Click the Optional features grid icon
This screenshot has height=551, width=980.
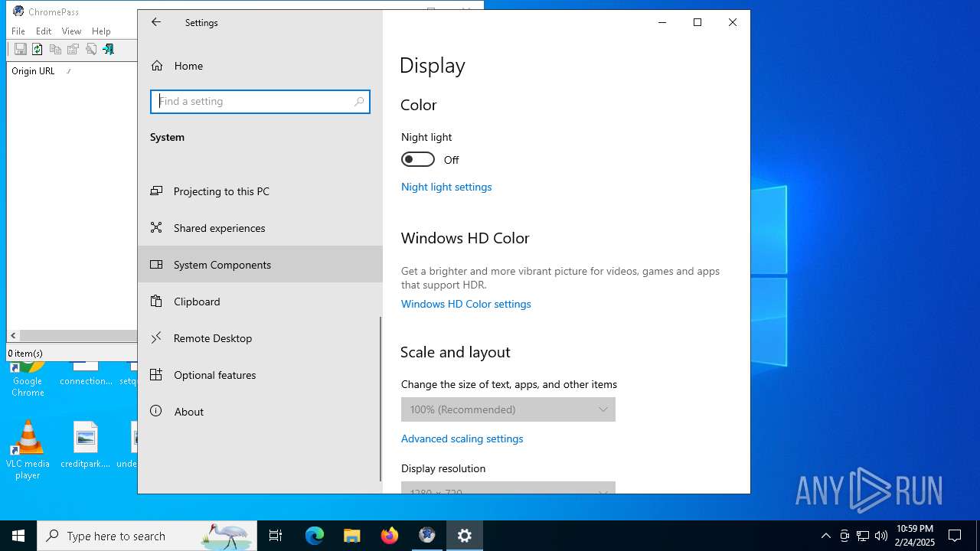156,374
